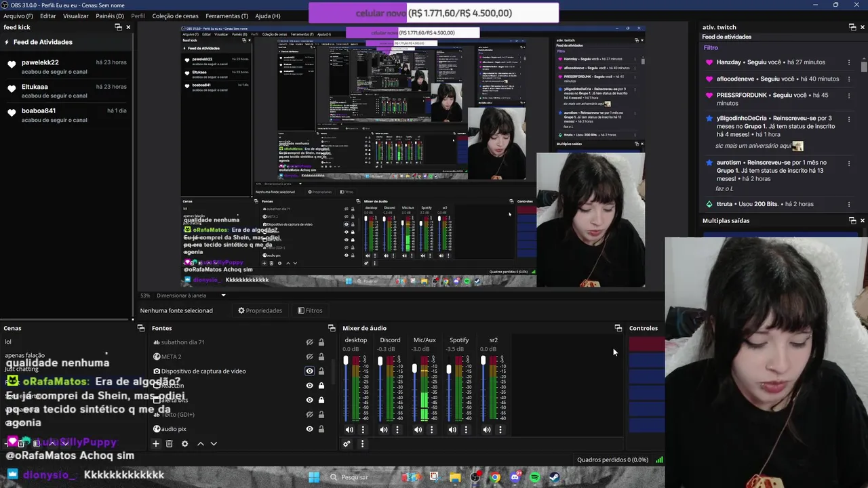
Task: Open Windows Start menu
Action: 314,477
